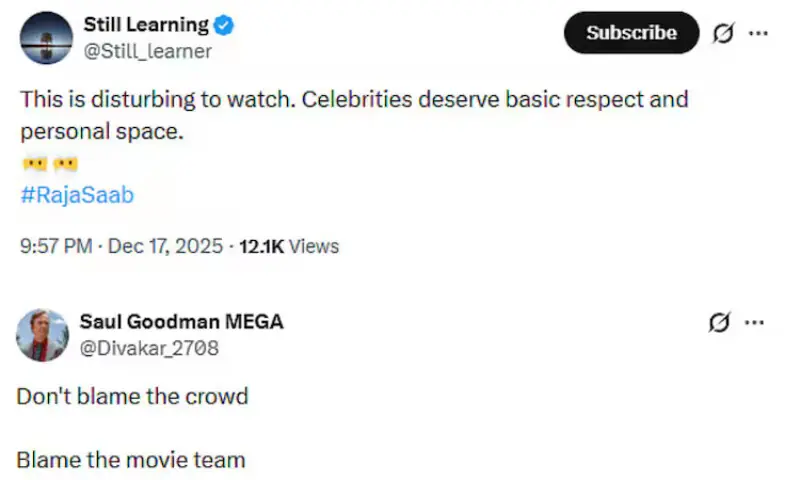Open Still Learning's profile picture
The image size is (800, 480).
point(45,37)
